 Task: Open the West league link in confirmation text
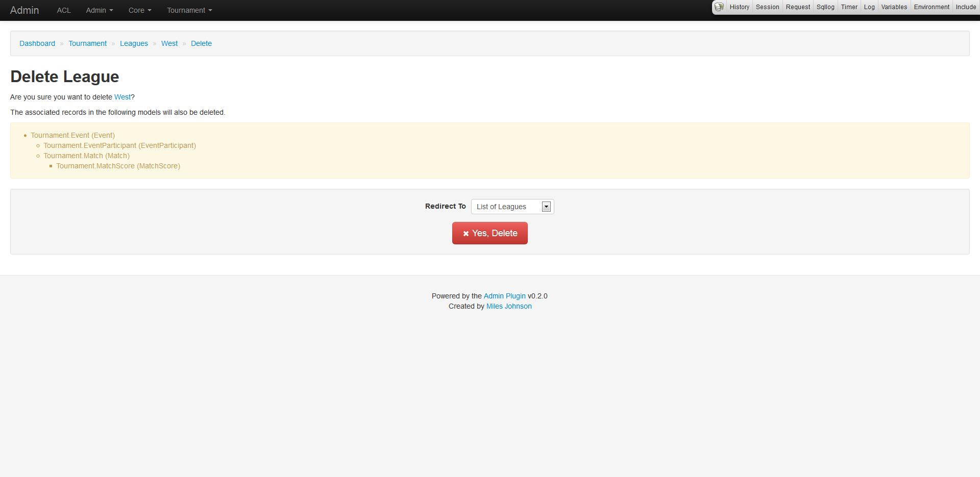coord(122,97)
